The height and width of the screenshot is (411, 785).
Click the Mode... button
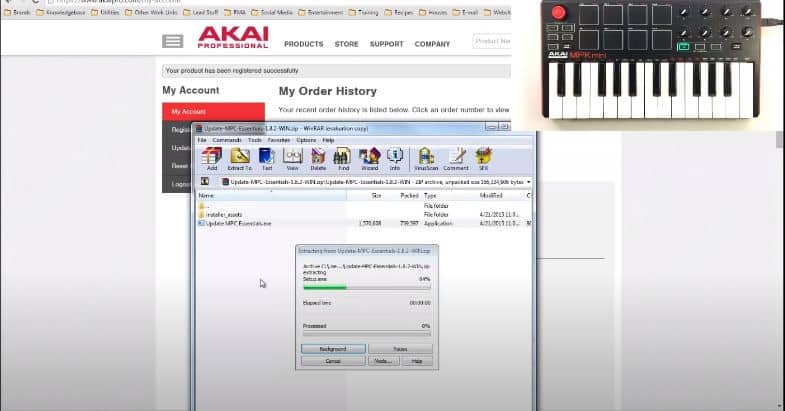point(383,361)
